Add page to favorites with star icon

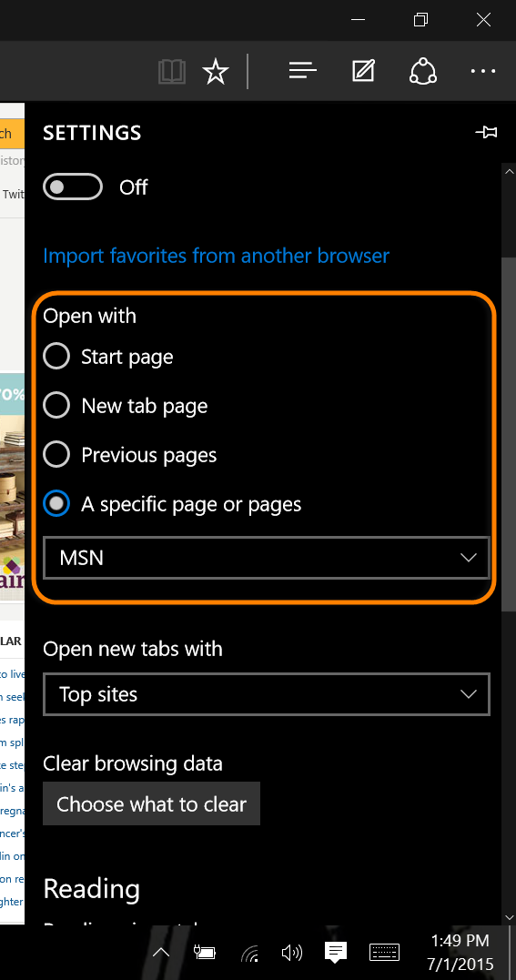point(216,72)
